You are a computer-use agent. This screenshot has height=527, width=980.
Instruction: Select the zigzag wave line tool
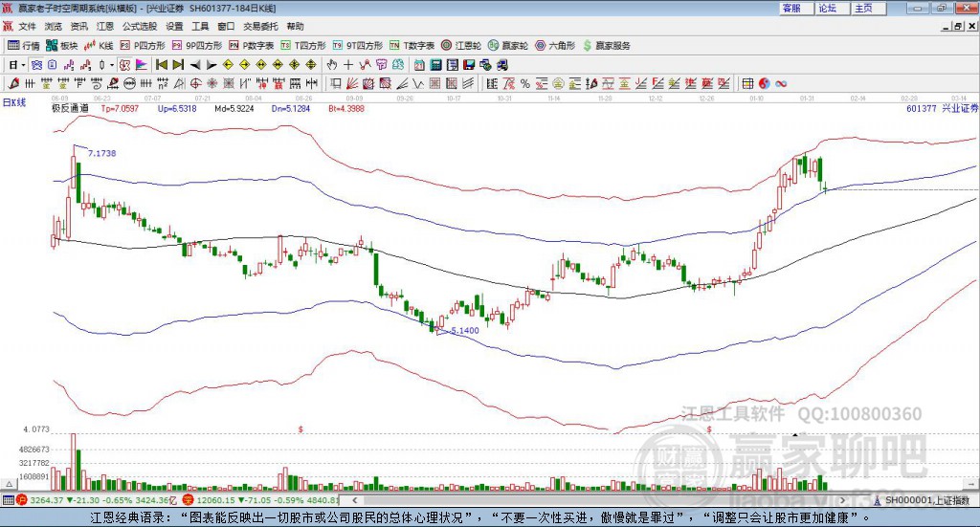(x=417, y=83)
